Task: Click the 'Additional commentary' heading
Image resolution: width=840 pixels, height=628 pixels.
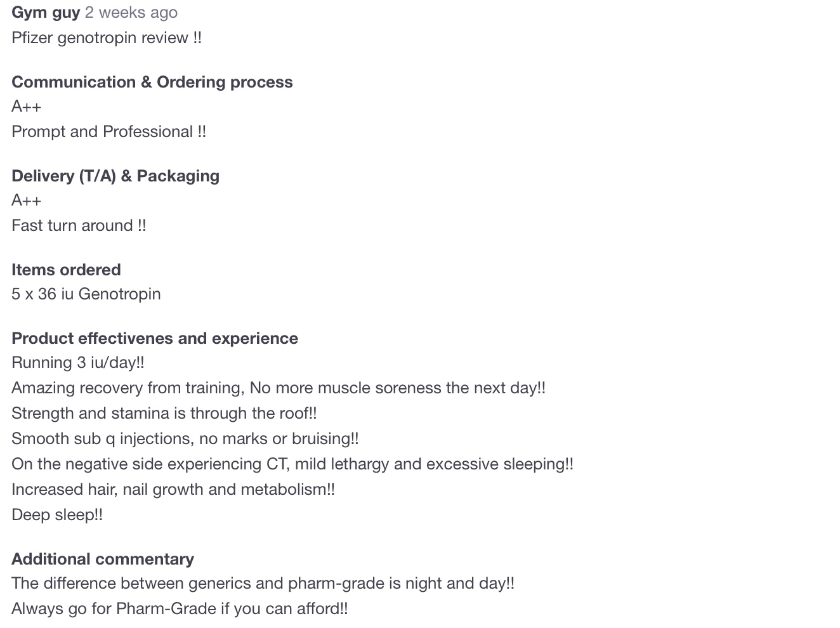Action: tap(103, 559)
